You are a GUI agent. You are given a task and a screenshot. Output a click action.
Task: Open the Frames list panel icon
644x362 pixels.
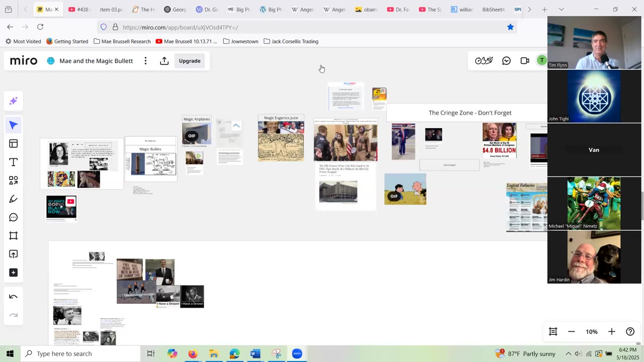(553, 331)
